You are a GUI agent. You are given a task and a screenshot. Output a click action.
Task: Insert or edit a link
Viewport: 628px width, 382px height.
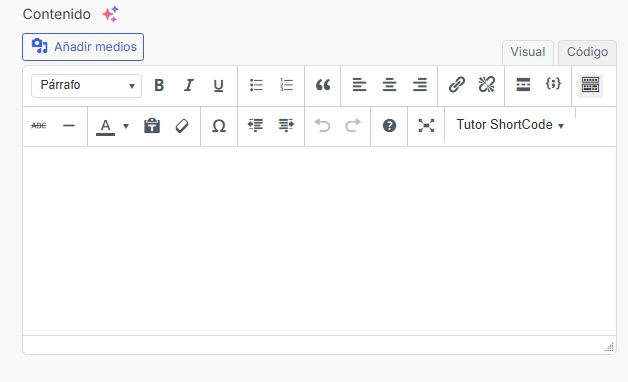pyautogui.click(x=457, y=85)
